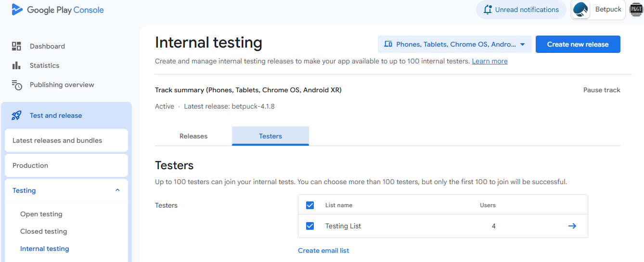Click the Internal testing page heading
This screenshot has height=262, width=644.
click(x=208, y=42)
